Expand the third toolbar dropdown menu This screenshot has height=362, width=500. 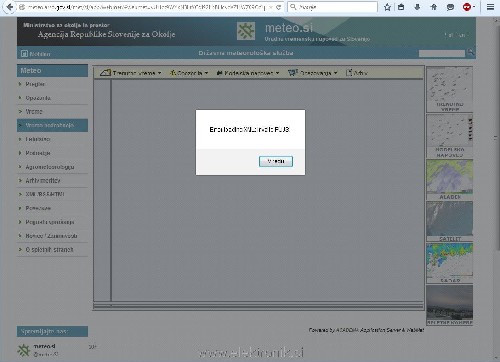(248, 73)
